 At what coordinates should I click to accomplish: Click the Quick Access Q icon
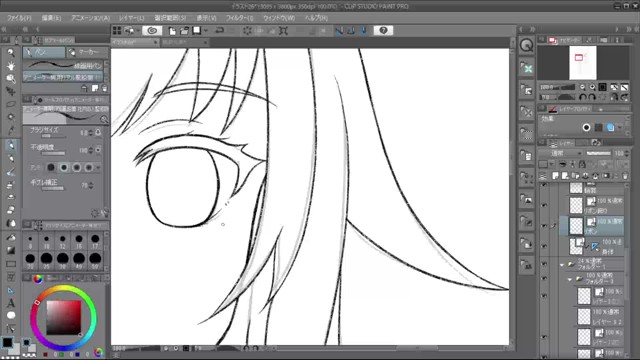pos(527,45)
